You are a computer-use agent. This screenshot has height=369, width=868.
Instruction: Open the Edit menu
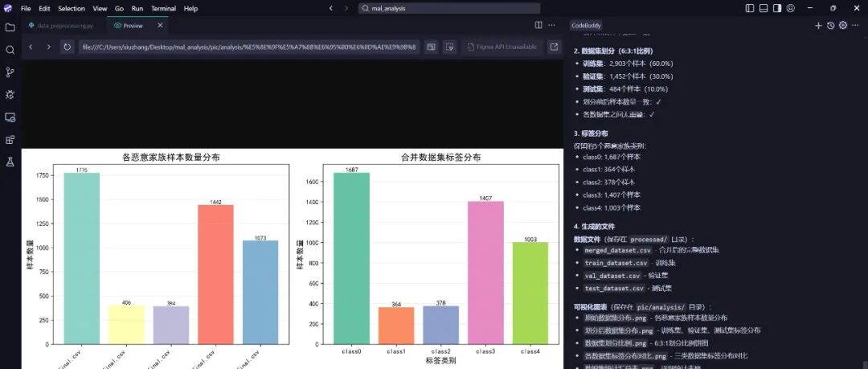tap(44, 8)
